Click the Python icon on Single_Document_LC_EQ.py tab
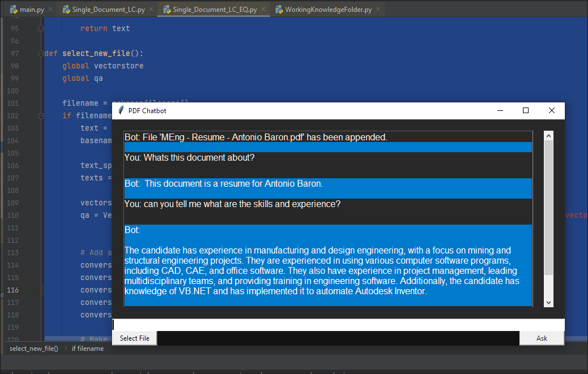 coord(166,9)
